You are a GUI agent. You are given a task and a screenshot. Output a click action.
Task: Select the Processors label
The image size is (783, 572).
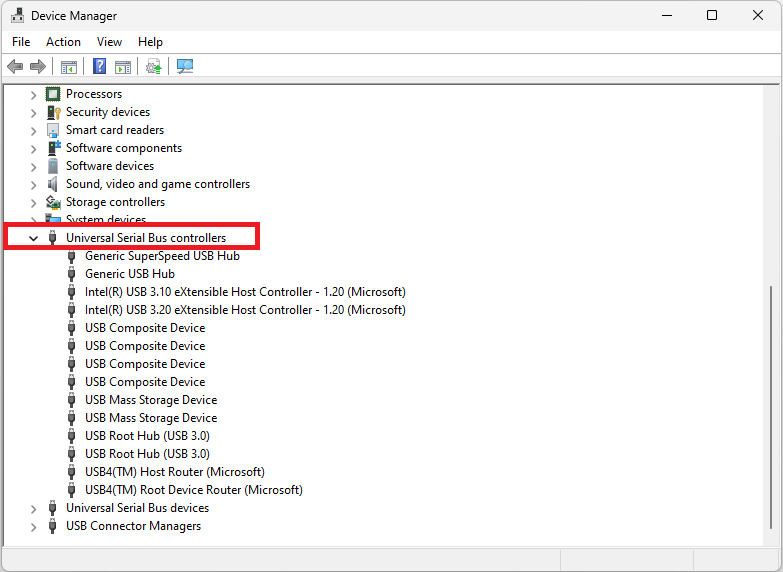click(94, 94)
